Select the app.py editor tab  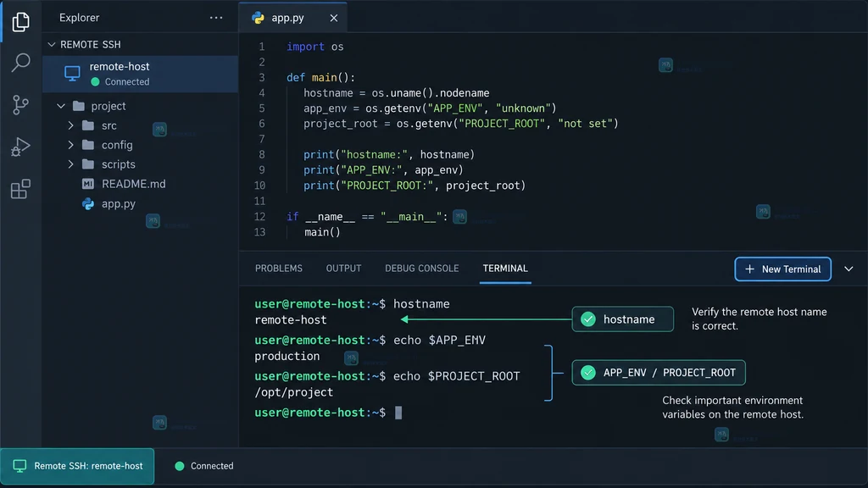[x=292, y=18]
